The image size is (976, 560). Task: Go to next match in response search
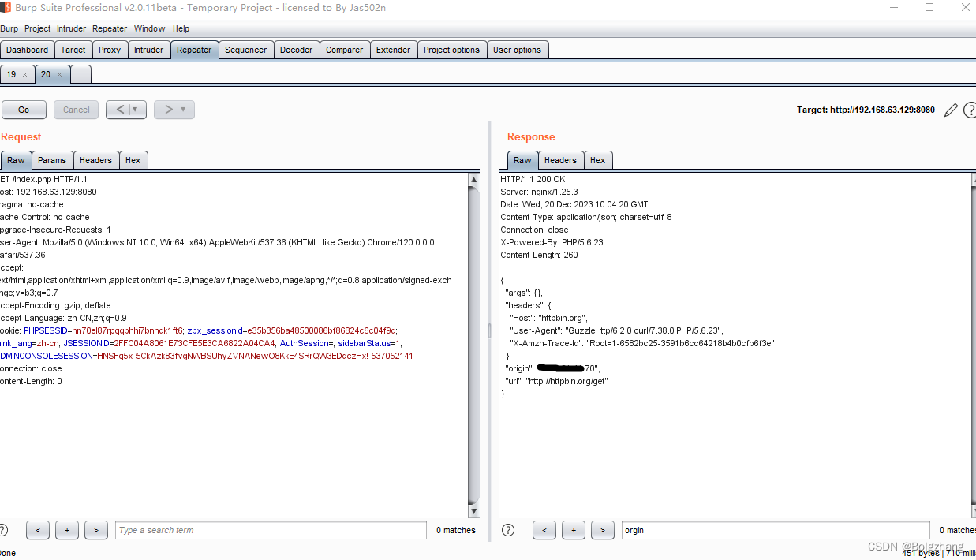(x=603, y=530)
